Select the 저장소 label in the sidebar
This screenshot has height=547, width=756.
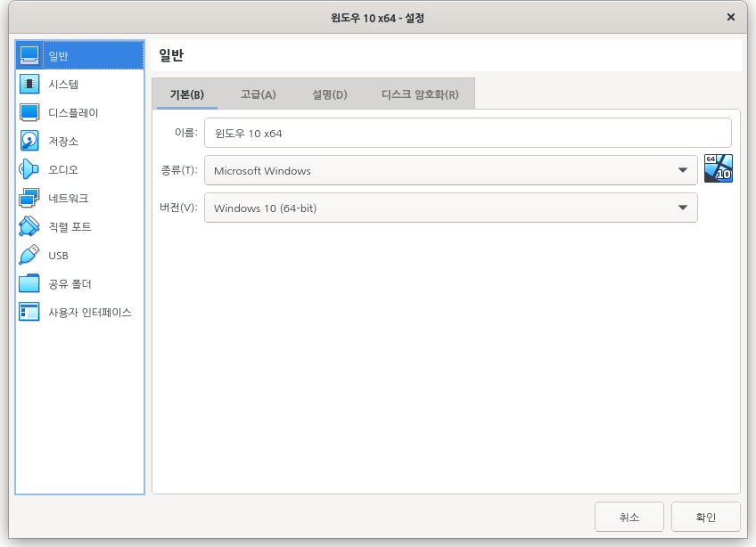[63, 142]
